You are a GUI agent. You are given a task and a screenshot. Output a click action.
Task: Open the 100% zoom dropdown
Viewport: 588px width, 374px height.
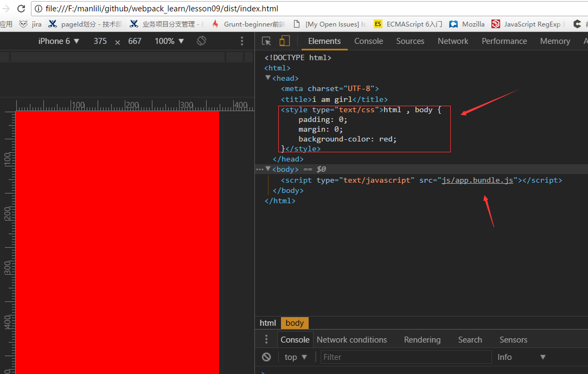coord(169,41)
